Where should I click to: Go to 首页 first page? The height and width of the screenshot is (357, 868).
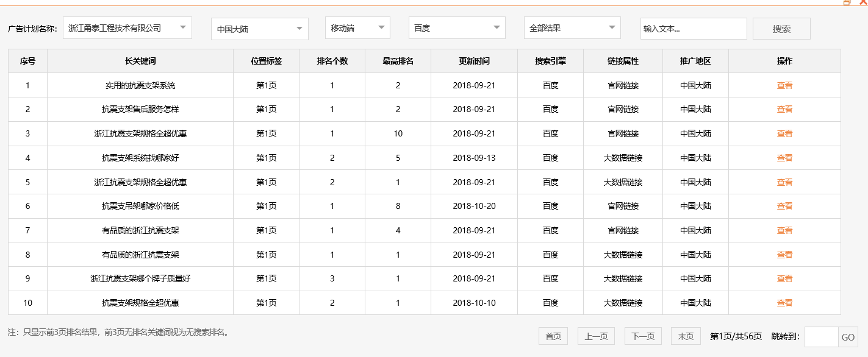pos(552,336)
